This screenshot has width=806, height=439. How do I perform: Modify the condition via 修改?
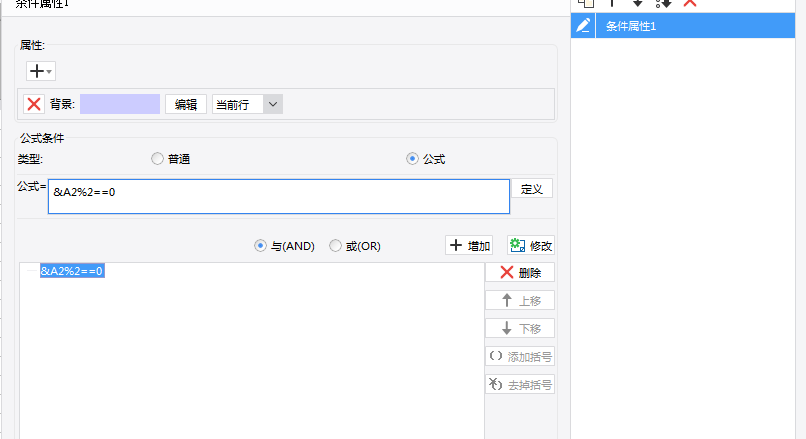[x=531, y=246]
